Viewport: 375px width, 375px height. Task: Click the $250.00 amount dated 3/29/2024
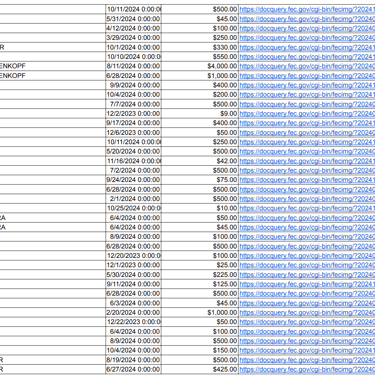(200, 38)
